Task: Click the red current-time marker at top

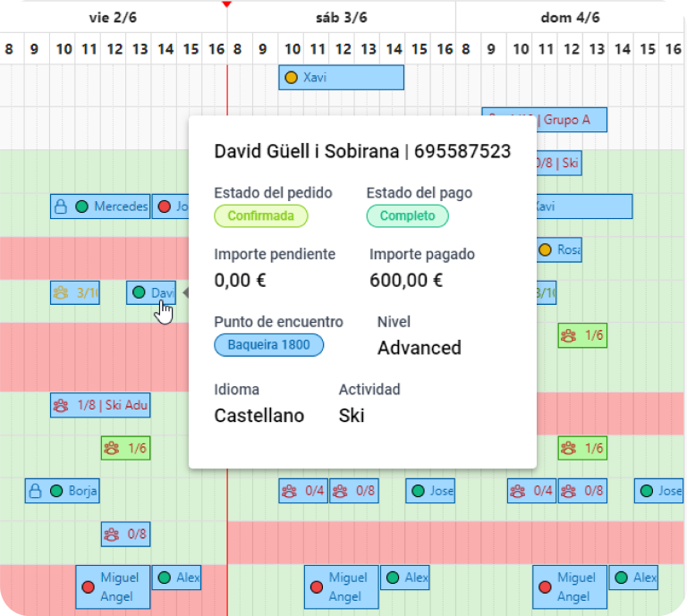Action: [227, 4]
